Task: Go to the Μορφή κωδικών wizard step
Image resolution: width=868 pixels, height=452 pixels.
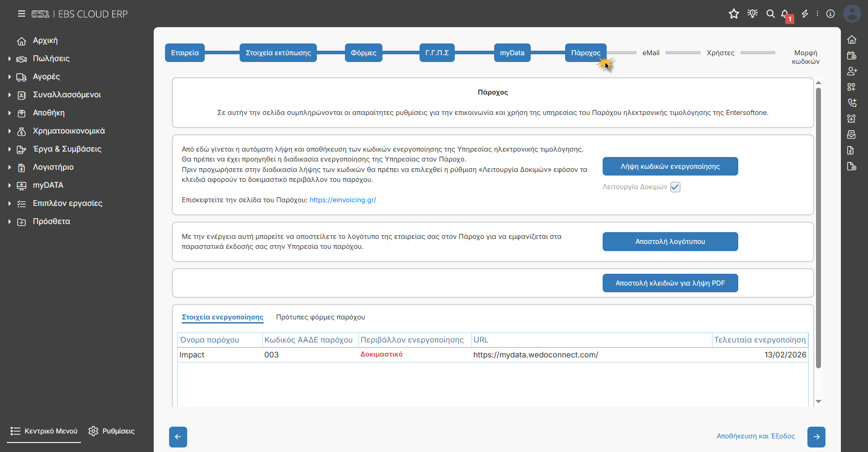Action: 806,57
